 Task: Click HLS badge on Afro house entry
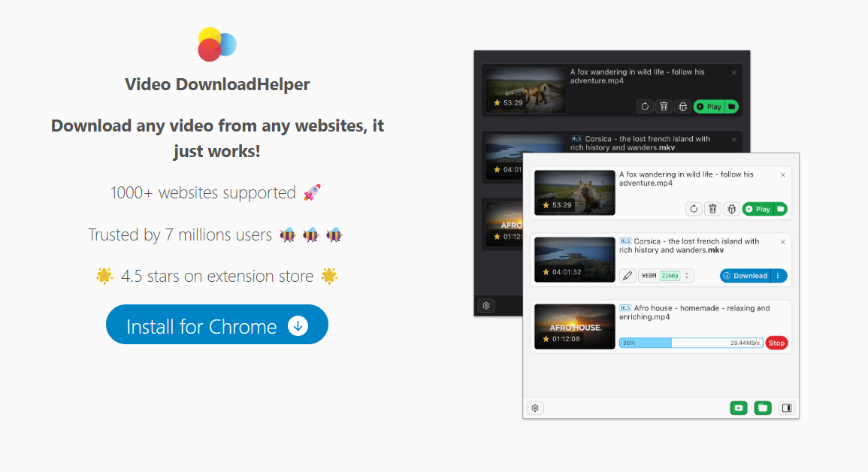625,308
